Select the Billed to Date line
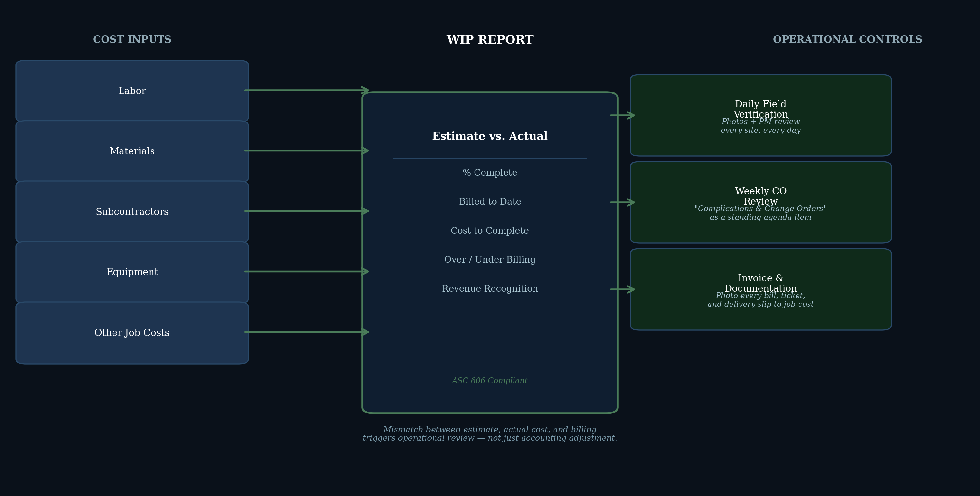 click(x=490, y=202)
